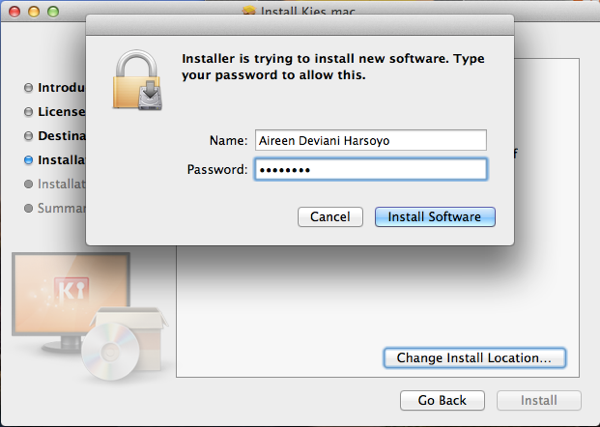
Task: Minimize the installer with yellow button
Action: point(34,11)
